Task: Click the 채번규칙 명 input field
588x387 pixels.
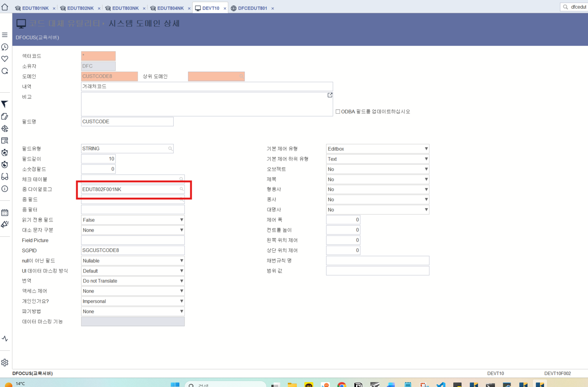Action: pyautogui.click(x=377, y=261)
